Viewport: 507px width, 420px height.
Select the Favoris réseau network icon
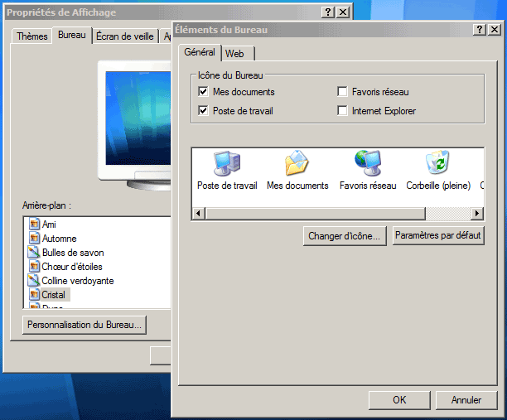[368, 163]
